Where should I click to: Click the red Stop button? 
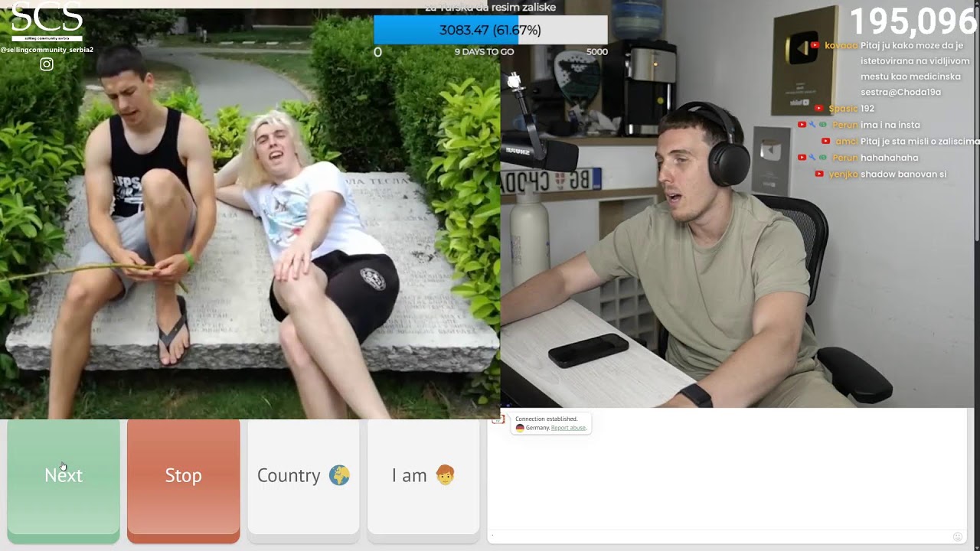click(184, 481)
